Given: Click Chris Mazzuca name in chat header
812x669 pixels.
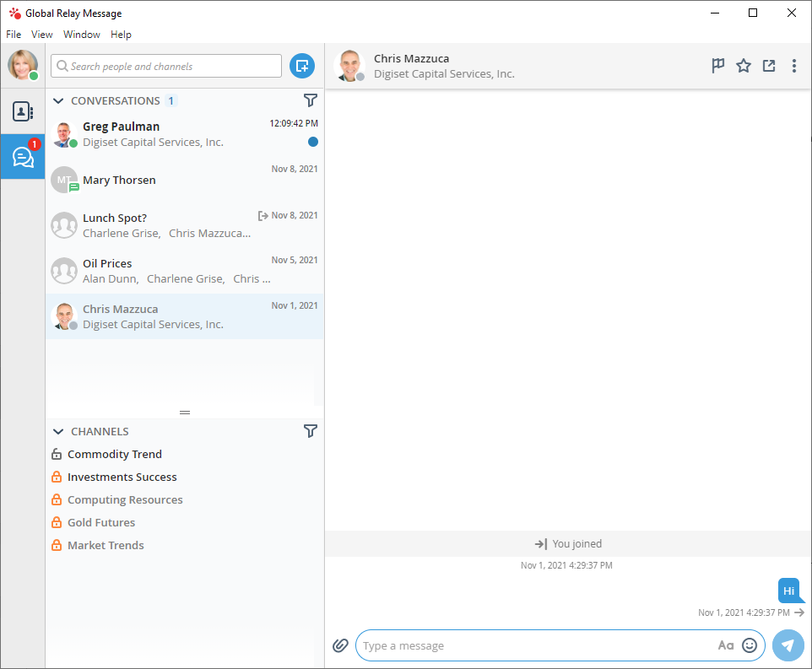Looking at the screenshot, I should click(412, 58).
